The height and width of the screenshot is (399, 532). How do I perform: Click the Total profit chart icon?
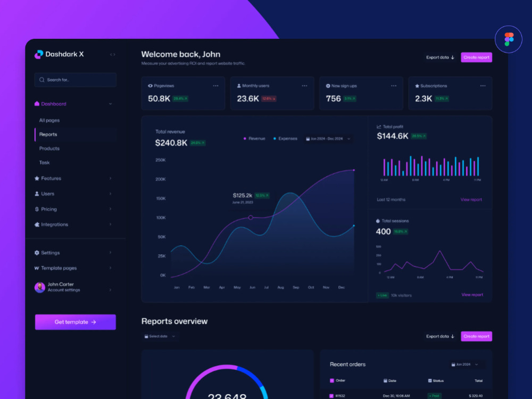[379, 127]
